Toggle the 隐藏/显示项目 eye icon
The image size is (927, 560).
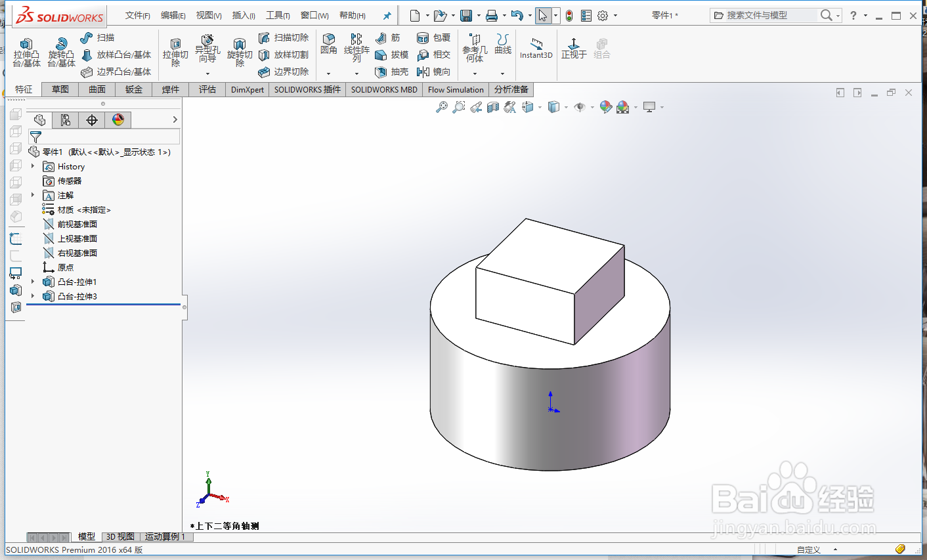click(581, 106)
